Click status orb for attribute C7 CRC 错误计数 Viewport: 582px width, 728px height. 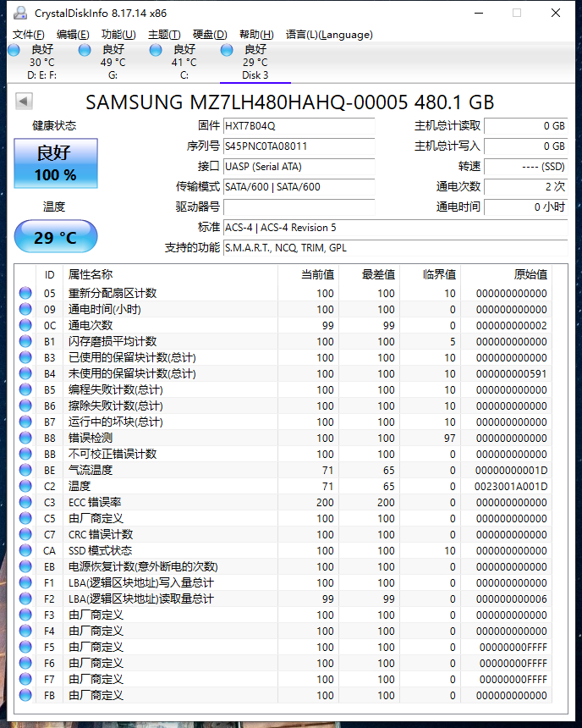(25, 534)
